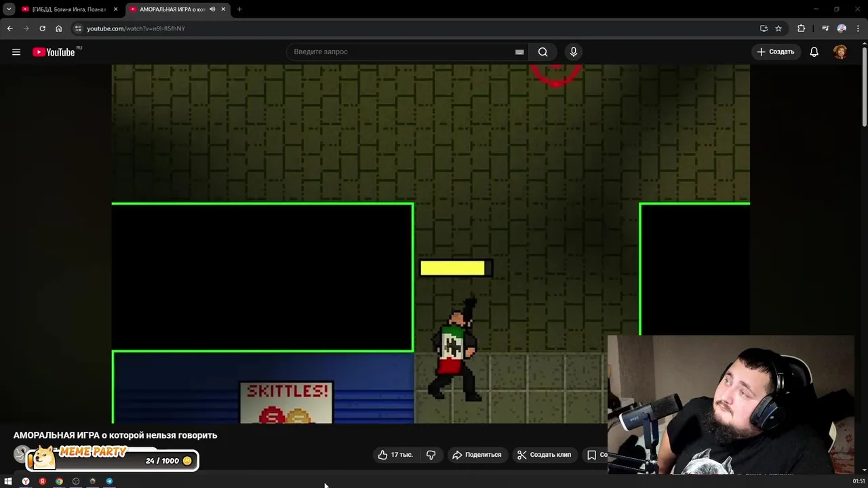
Task: Click the youtube.com address bar URL
Action: tap(136, 28)
